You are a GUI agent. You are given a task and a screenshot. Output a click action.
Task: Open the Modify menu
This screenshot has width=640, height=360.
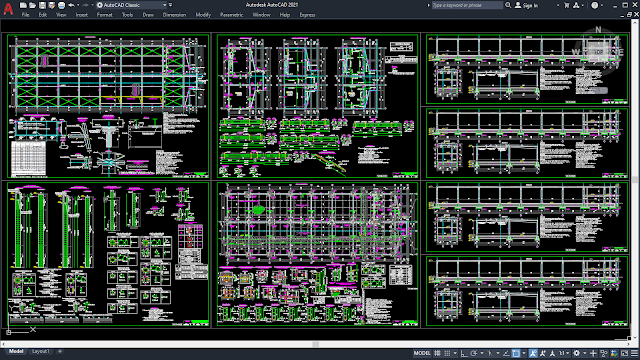click(x=203, y=15)
